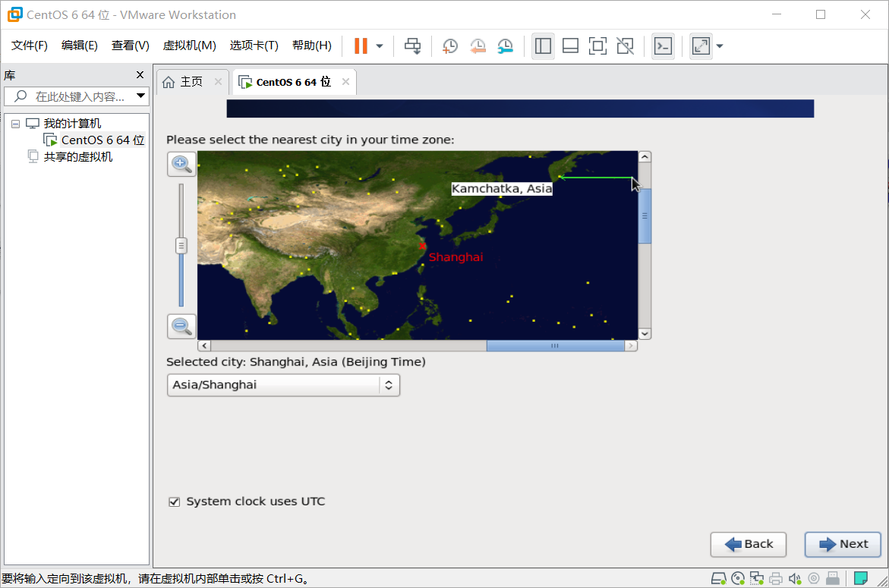Select 共享的虚拟机 in the library tree
This screenshot has width=889, height=588.
(78, 157)
